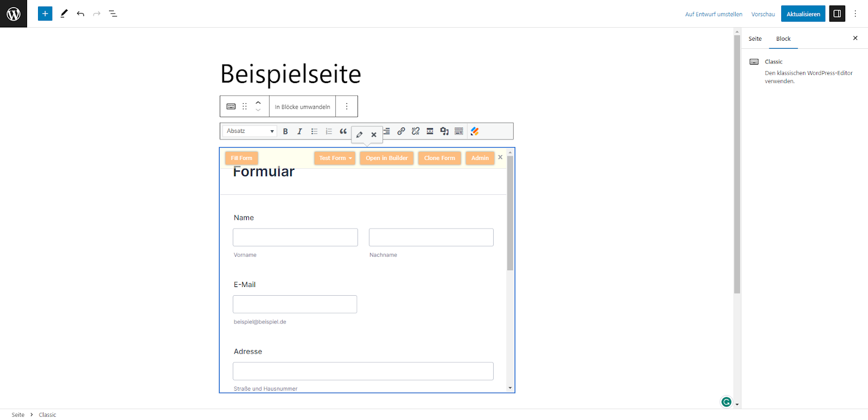Open the block inserter plus button
Image resolution: width=868 pixels, height=420 pixels.
click(45, 14)
